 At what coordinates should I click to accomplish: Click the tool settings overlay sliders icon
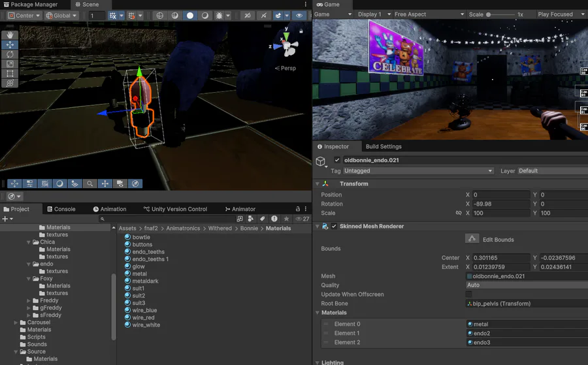click(29, 183)
